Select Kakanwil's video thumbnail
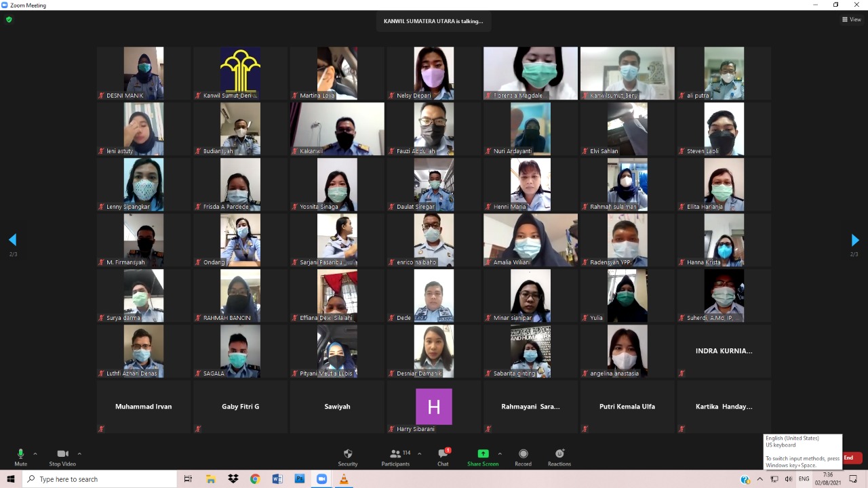Viewport: 868px width, 488px height. pos(337,129)
